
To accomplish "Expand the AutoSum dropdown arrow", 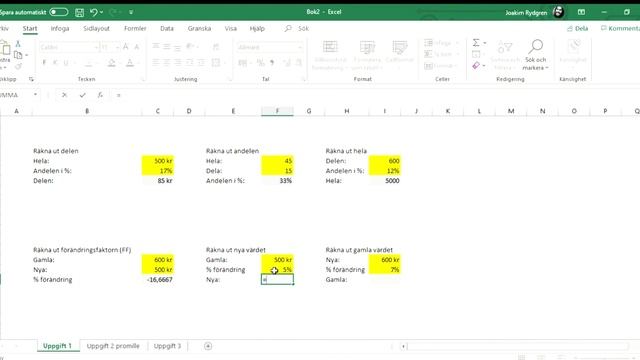I will 484,43.
